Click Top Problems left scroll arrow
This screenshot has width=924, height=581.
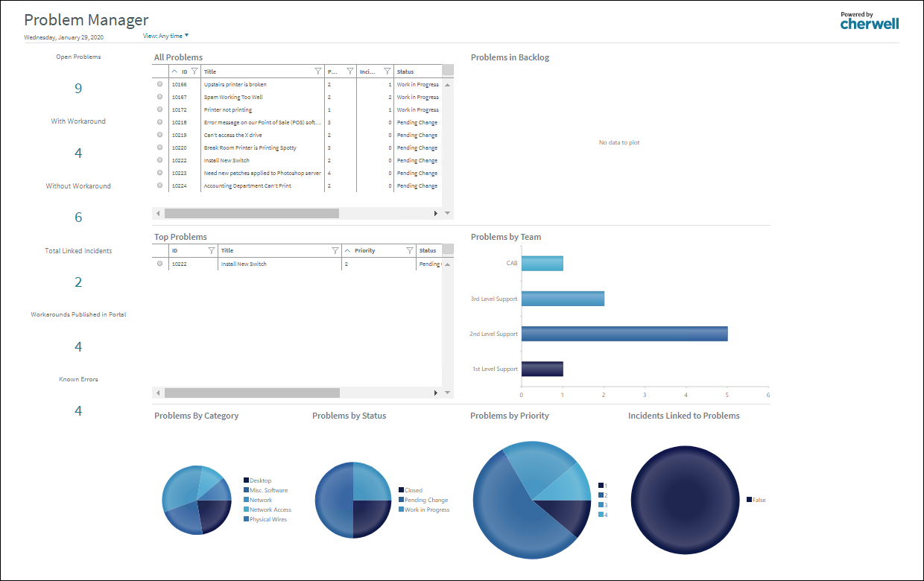(x=158, y=393)
